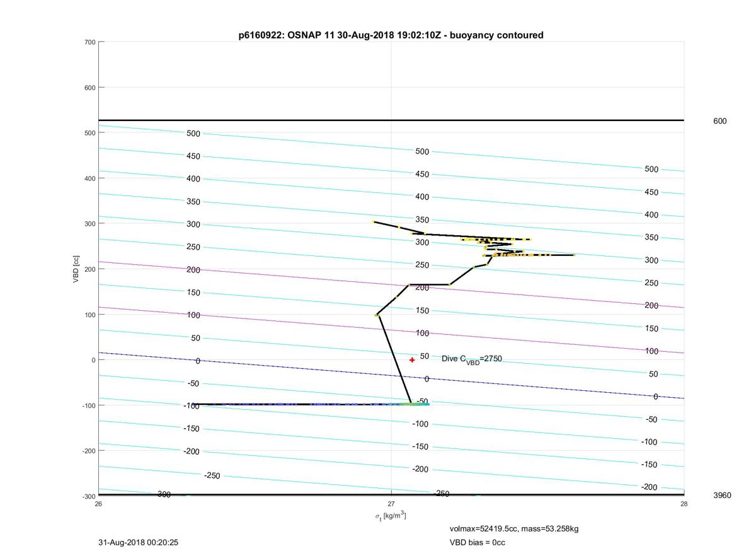Screen dimensions: 756x558
Task: Click the '3960' label right of plot
Action: tap(722, 496)
